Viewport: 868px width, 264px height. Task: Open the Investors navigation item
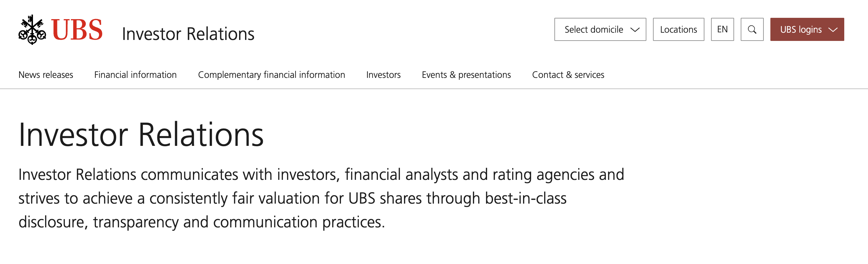click(x=383, y=75)
